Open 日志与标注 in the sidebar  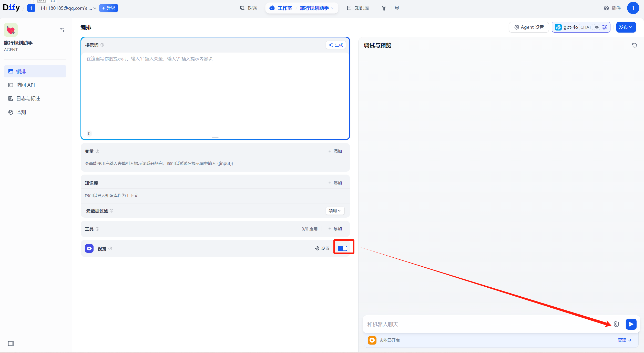(28, 98)
